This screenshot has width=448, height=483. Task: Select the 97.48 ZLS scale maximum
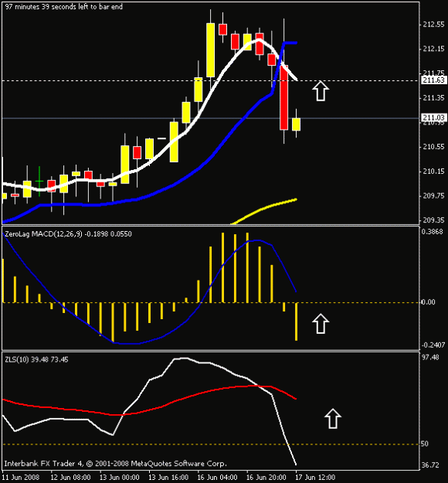(x=430, y=357)
